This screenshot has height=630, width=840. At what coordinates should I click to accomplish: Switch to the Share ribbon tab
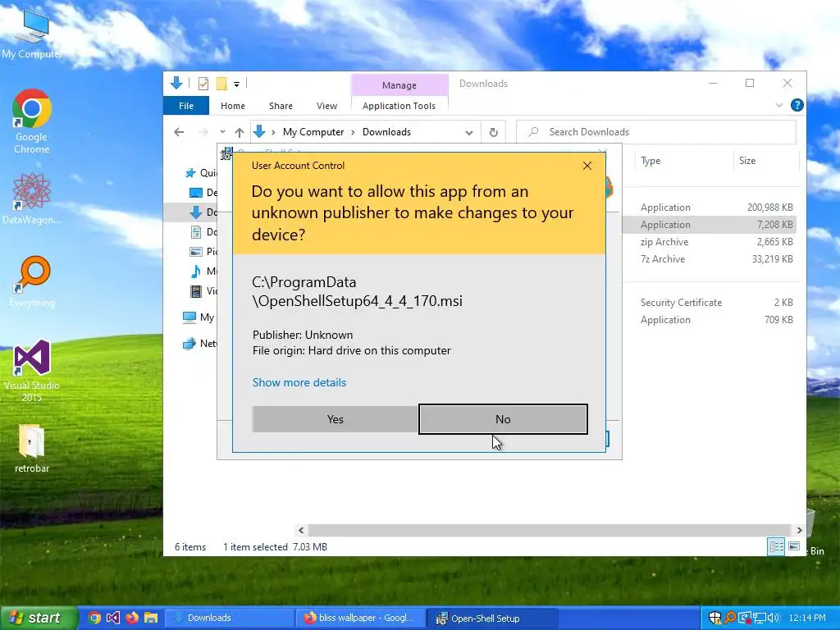(281, 106)
